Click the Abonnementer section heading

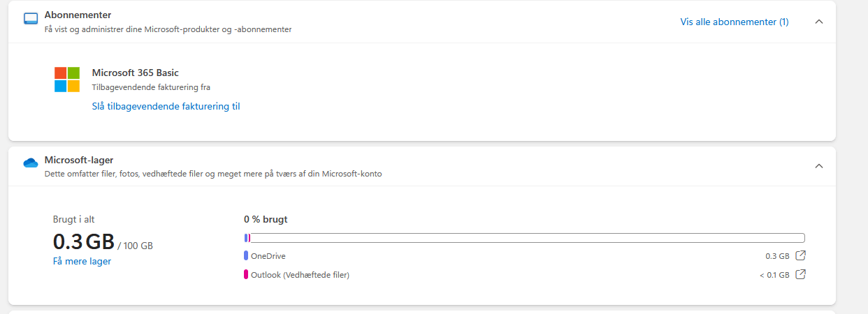[x=78, y=15]
